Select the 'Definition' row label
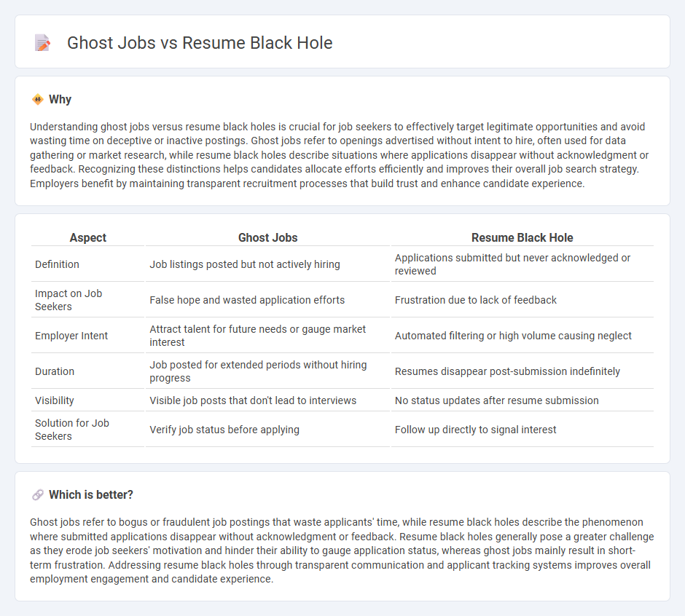Viewport: 685px width, 616px height. coord(58,264)
